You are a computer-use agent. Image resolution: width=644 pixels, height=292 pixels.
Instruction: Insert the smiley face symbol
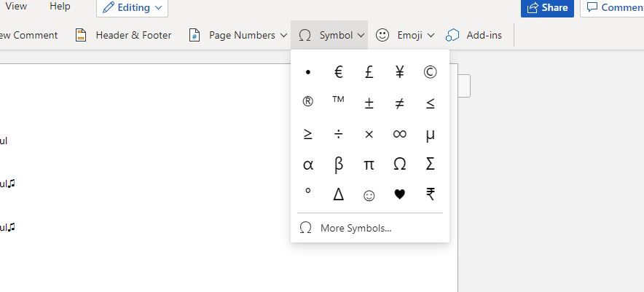[x=369, y=195]
